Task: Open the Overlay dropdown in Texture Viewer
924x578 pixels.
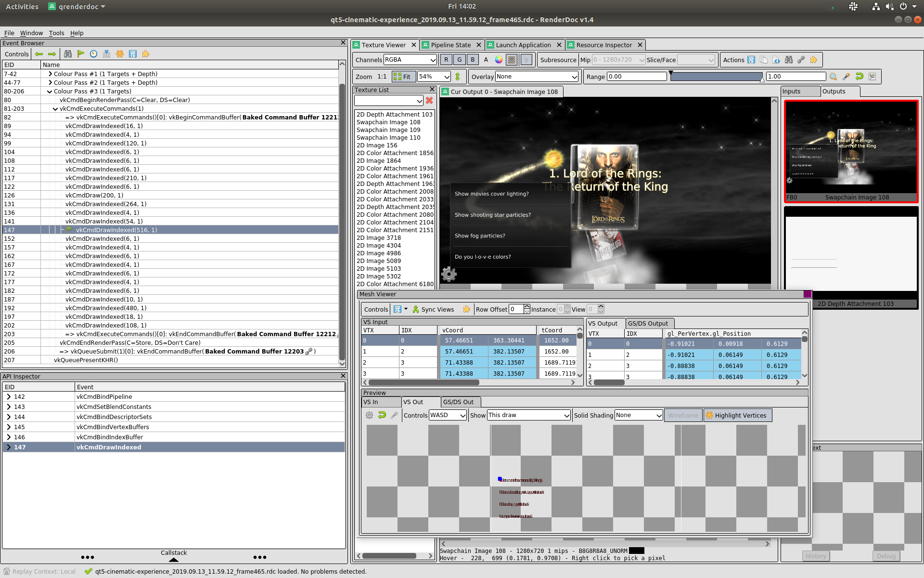Action: pyautogui.click(x=536, y=76)
